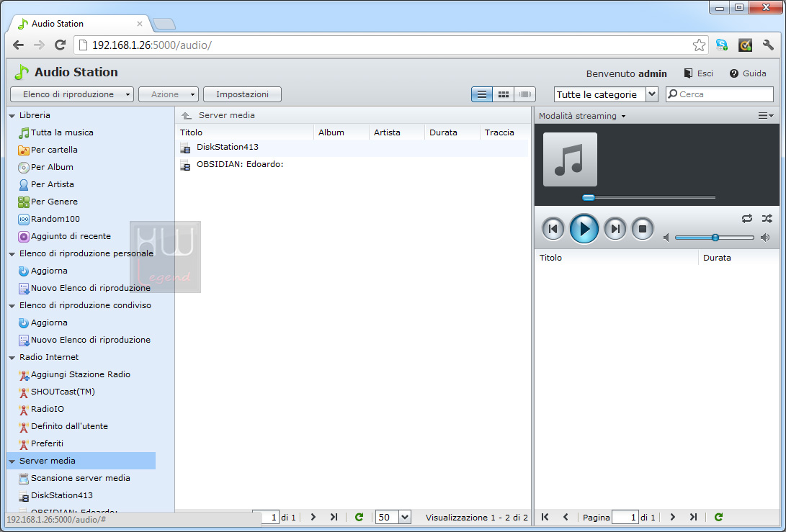
Task: Skip to previous track
Action: tap(553, 229)
